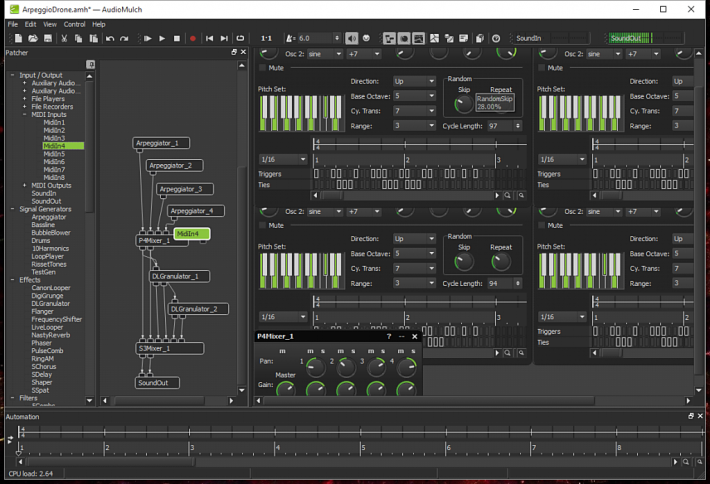Screen dimensions: 710x484
Task: Click the toolbar icon right of the speaker
Action: [x=366, y=38]
